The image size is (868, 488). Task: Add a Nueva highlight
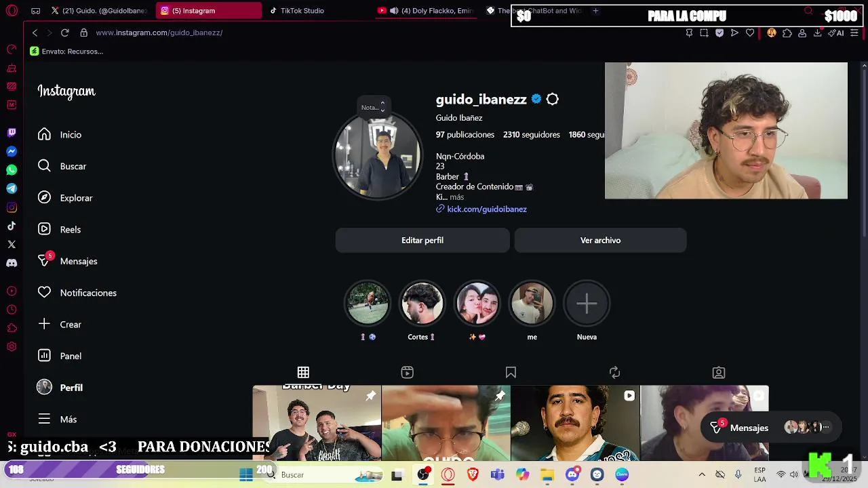pyautogui.click(x=587, y=303)
